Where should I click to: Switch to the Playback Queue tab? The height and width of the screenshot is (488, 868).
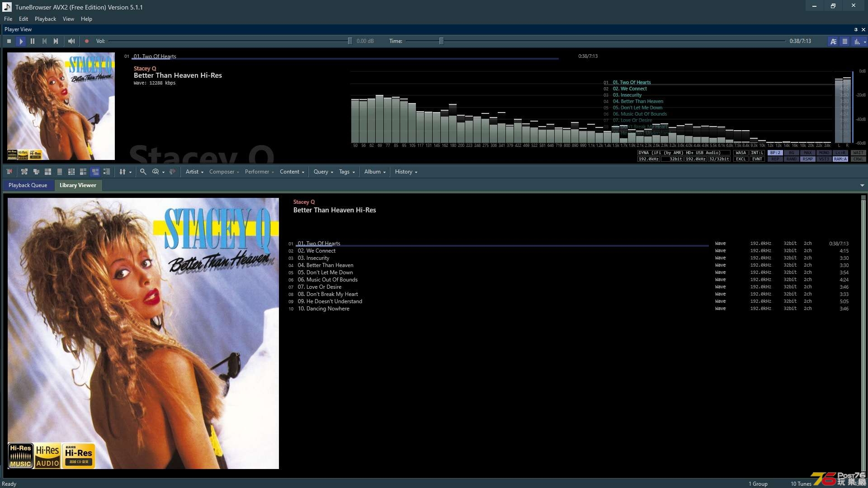28,185
